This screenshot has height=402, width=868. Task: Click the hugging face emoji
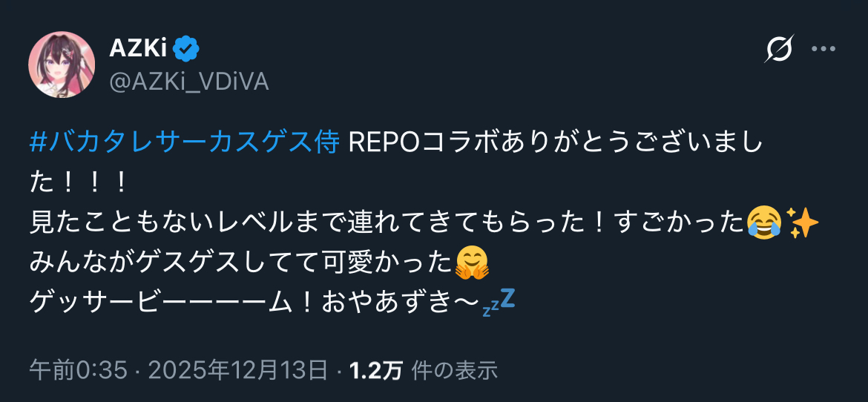(x=472, y=263)
